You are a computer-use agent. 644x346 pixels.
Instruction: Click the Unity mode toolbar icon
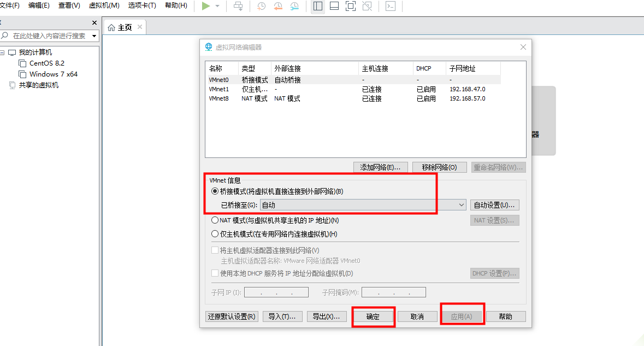(367, 6)
